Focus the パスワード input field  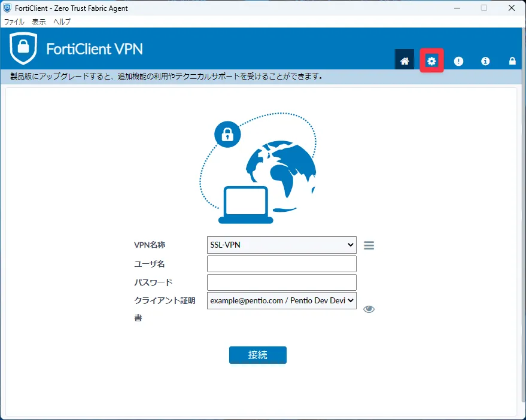tap(281, 282)
